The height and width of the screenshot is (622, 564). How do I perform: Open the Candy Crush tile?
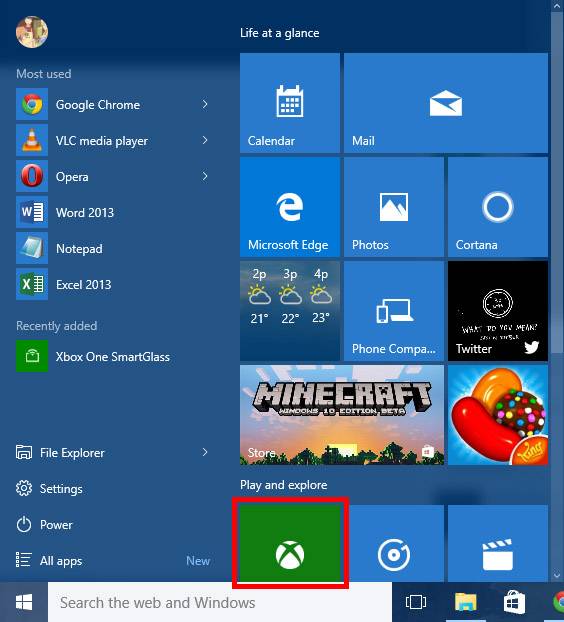tap(498, 415)
